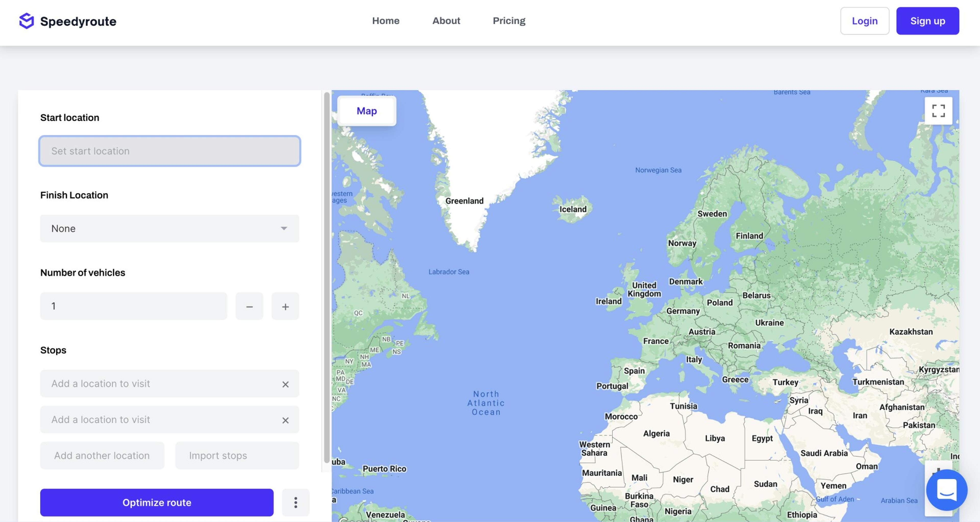Image resolution: width=980 pixels, height=522 pixels.
Task: Click the Speedyroute logo icon
Action: coord(26,21)
